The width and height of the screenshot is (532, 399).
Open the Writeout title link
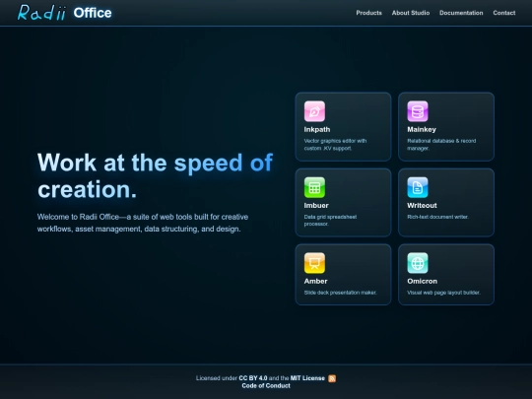[422, 206]
